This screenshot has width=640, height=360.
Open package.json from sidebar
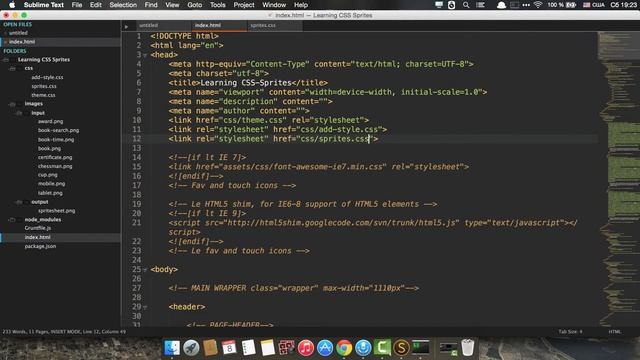(x=40, y=247)
